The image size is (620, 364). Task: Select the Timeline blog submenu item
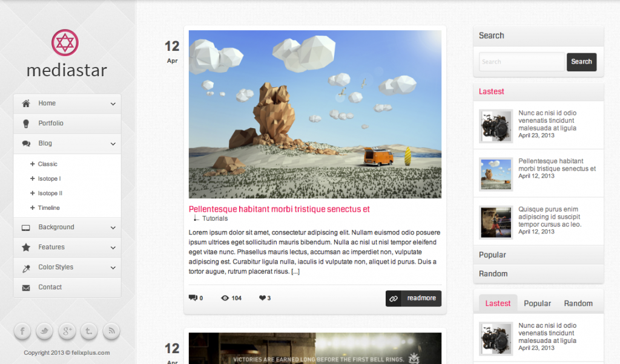tap(48, 208)
